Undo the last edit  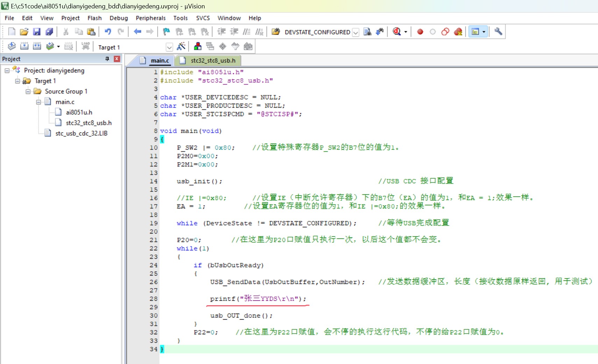(x=108, y=32)
